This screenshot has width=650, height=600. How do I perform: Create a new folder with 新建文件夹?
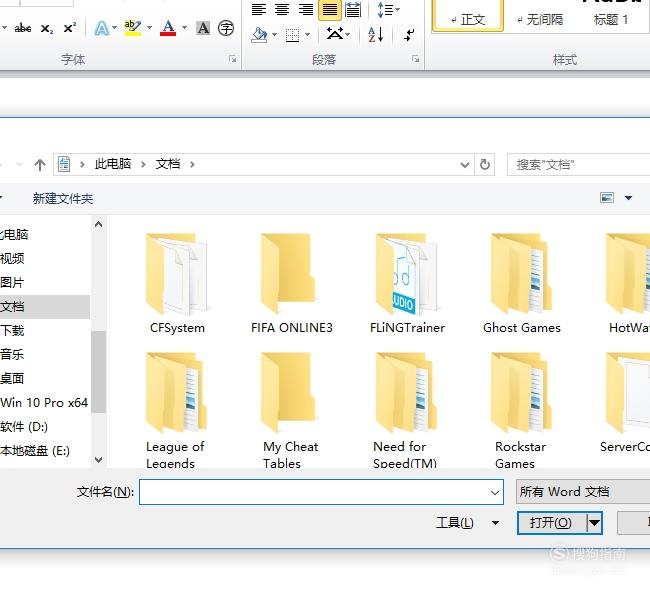pos(63,199)
